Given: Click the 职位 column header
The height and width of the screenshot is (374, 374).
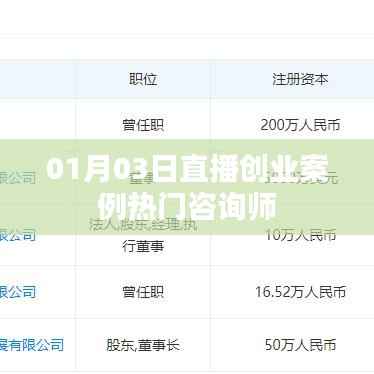Looking at the screenshot, I should point(143,79).
